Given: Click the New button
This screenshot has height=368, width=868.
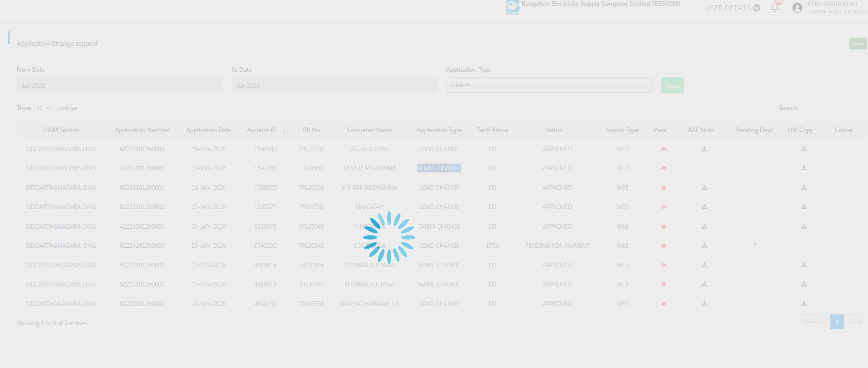Looking at the screenshot, I should [x=857, y=44].
